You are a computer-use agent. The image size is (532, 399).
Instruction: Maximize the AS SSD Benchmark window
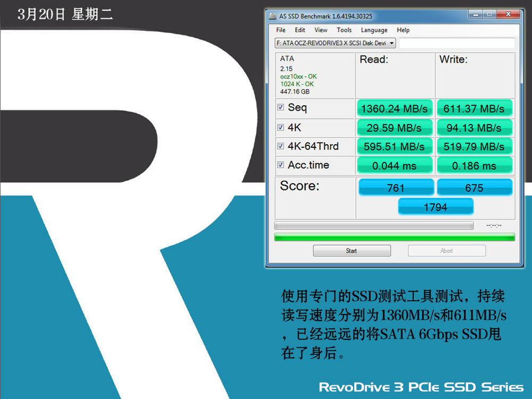(489, 14)
